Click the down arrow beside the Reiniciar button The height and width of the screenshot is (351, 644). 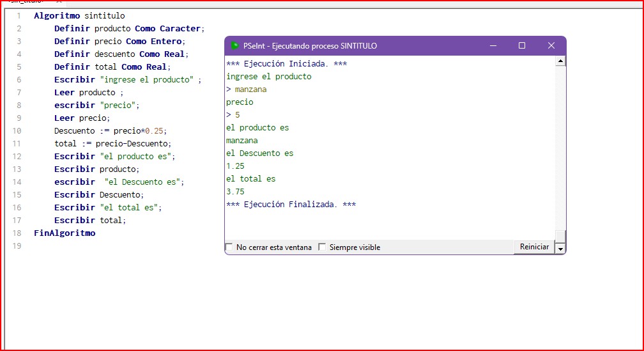point(560,248)
